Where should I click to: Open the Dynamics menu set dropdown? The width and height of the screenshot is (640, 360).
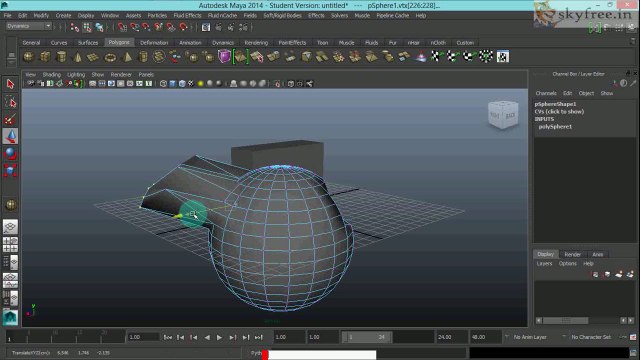click(x=28, y=26)
